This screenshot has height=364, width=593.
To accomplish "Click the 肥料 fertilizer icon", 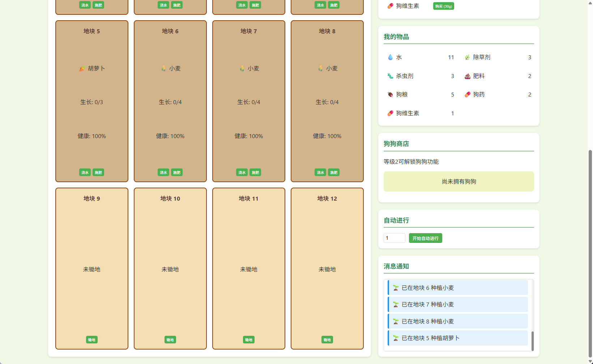I will tap(467, 76).
